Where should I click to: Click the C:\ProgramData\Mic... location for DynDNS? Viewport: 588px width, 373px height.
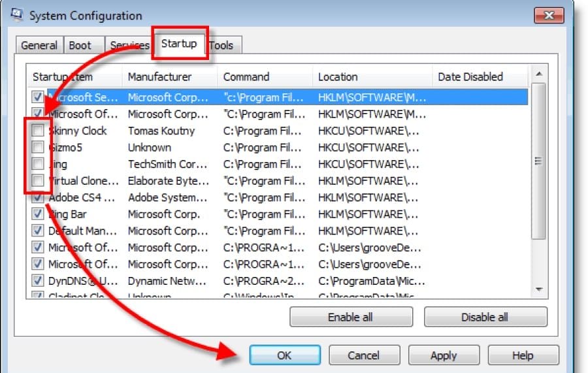372,281
